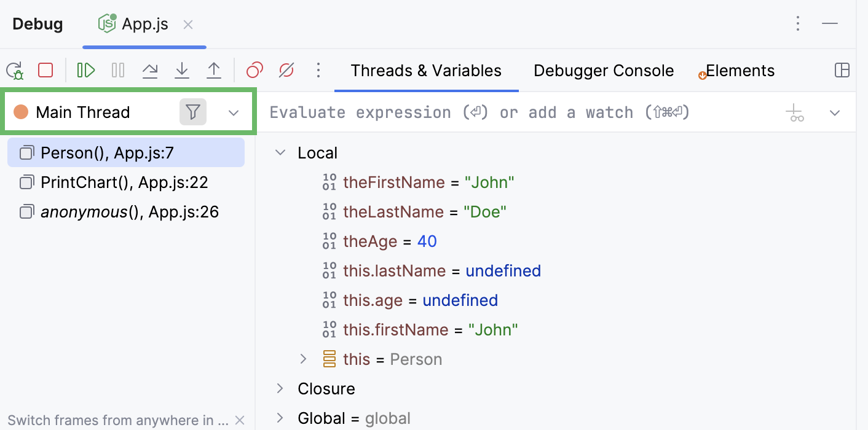868x430 pixels.
Task: Dismiss the Switch frames hint
Action: (x=240, y=420)
